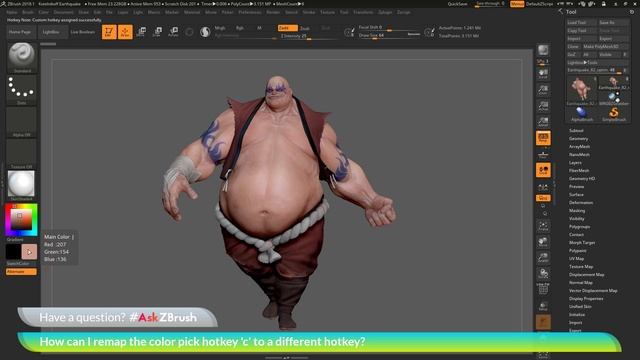Toggle Mrgb paint mode

(220, 28)
